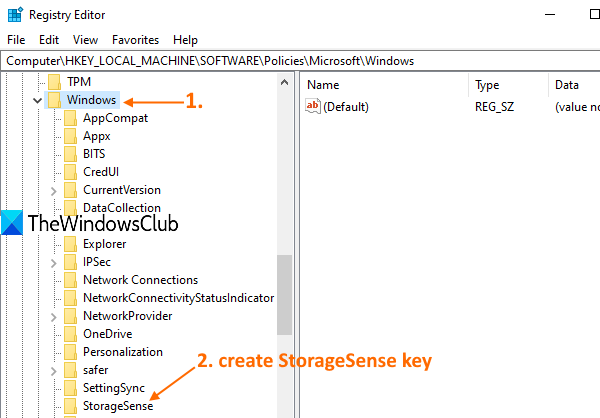The height and width of the screenshot is (418, 600).
Task: Click the OneDrive folder icon
Action: pyautogui.click(x=70, y=334)
